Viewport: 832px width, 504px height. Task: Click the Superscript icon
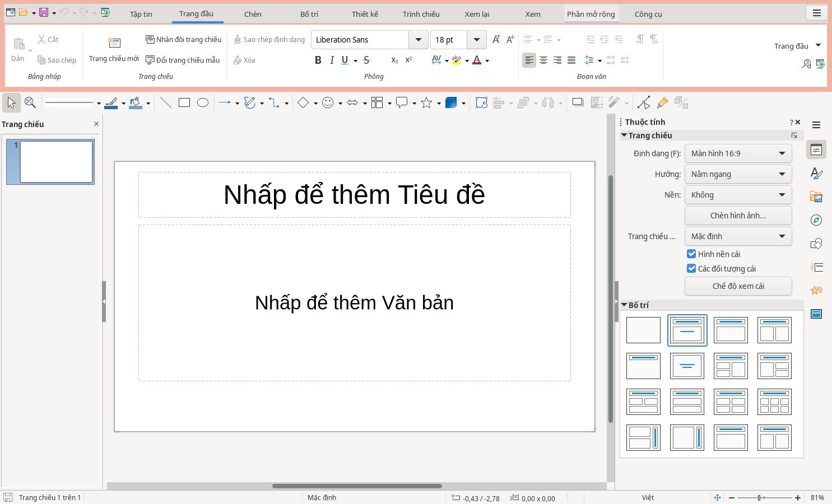click(409, 60)
